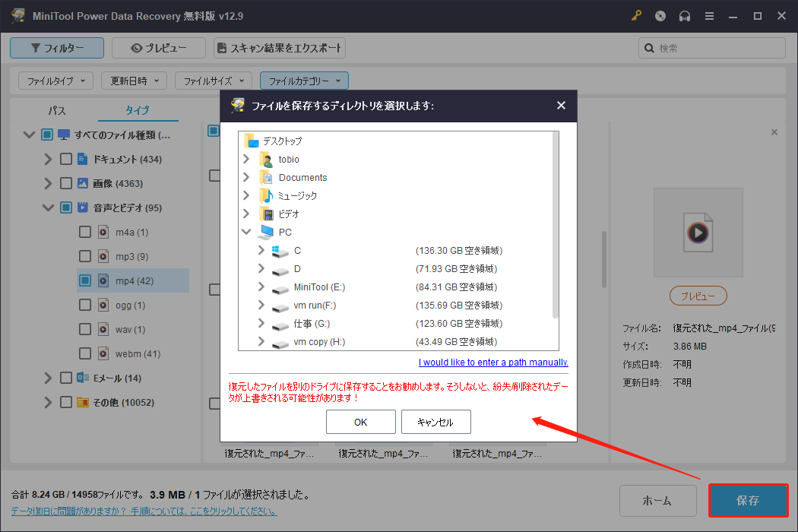The height and width of the screenshot is (532, 798).
Task: Check the 画像 (4363) checkbox
Action: coord(65,183)
